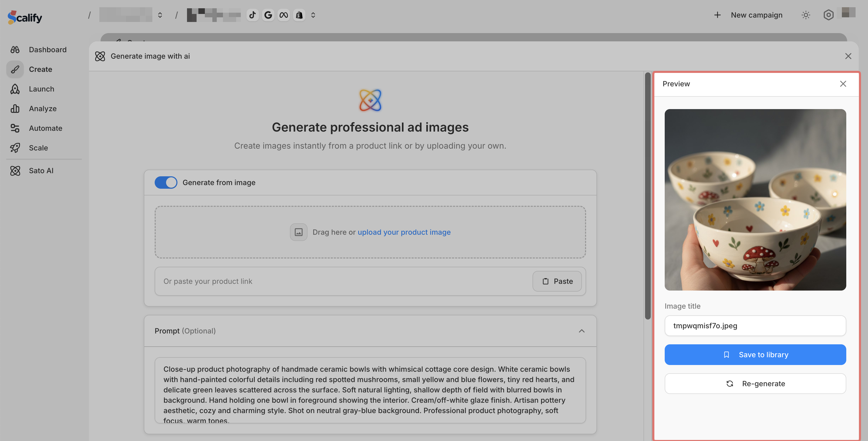Viewport: 868px width, 441px height.
Task: Open settings hexagon icon in header
Action: pos(828,15)
